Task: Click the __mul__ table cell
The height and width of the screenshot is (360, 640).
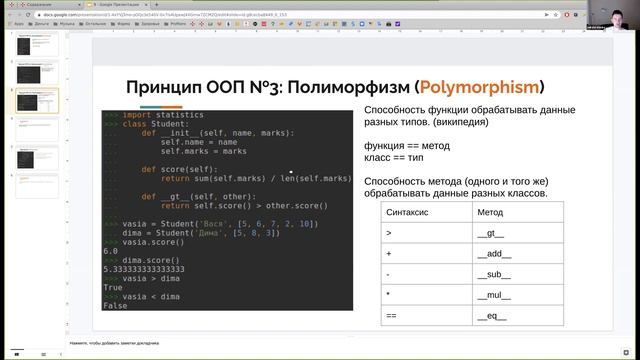Action: pos(518,295)
